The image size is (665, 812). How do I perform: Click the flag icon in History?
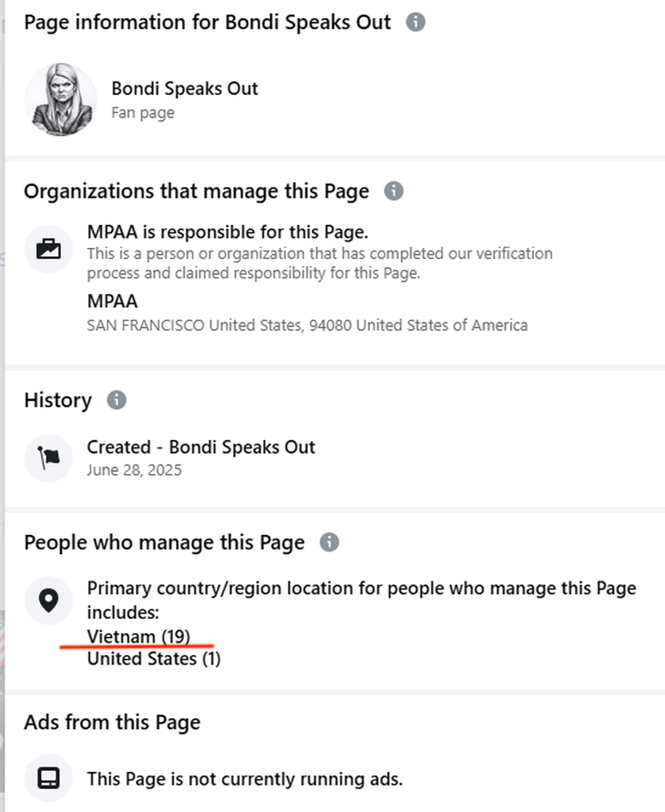[x=48, y=457]
